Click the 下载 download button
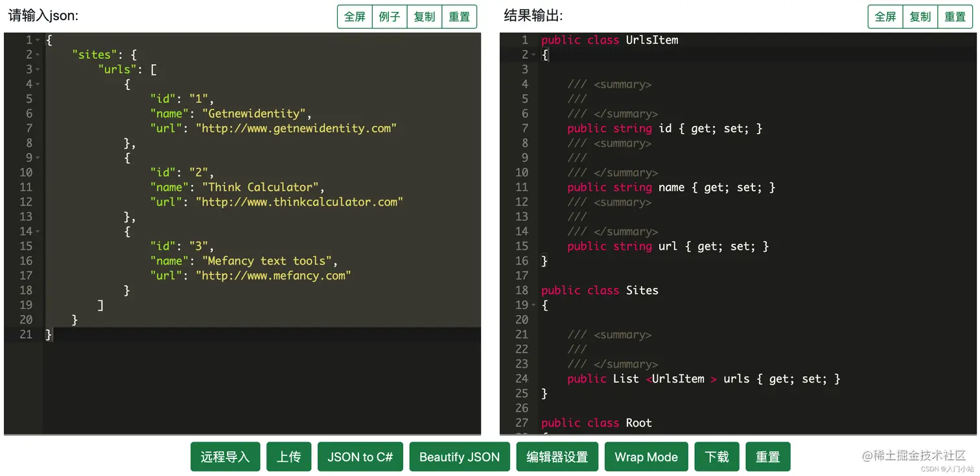980x476 pixels. [717, 457]
